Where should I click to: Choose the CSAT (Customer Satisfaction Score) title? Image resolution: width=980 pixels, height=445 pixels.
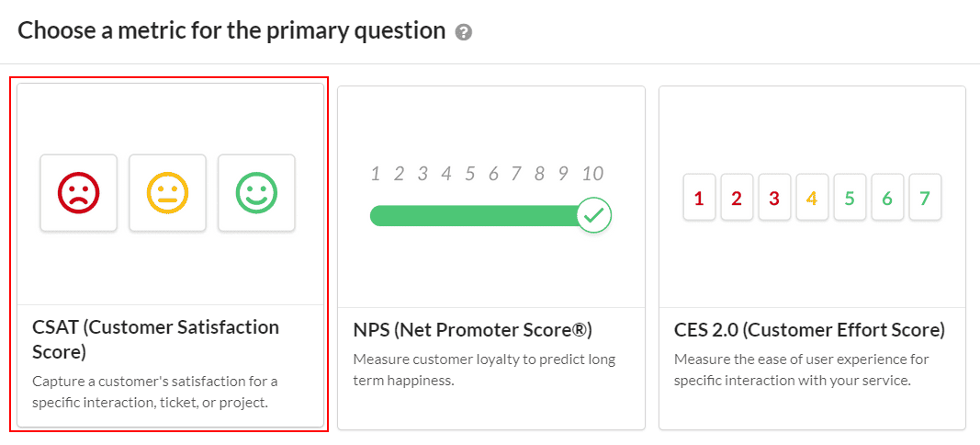tap(155, 339)
